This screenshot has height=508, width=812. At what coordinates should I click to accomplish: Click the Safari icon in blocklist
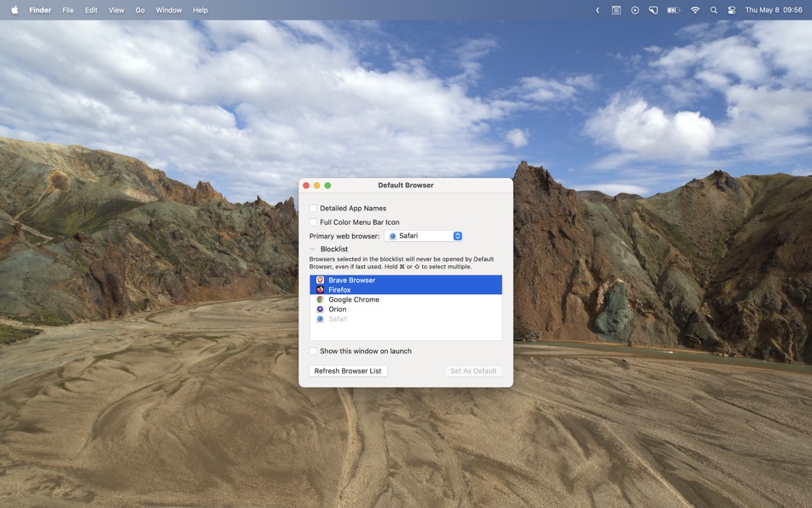320,319
